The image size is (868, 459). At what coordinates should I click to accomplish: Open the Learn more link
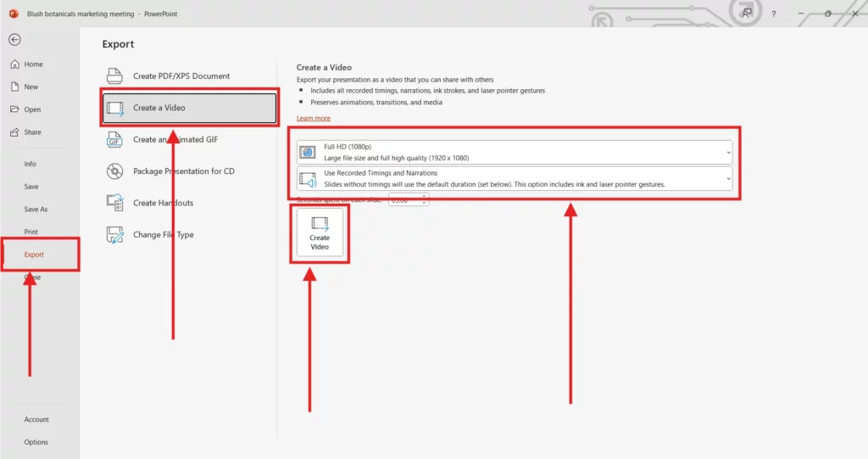tap(314, 118)
